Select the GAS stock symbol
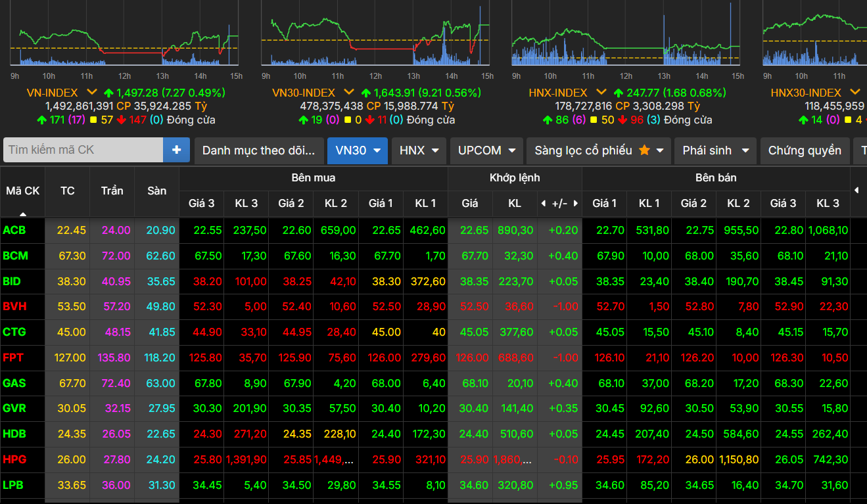This screenshot has height=504, width=867. click(x=14, y=383)
